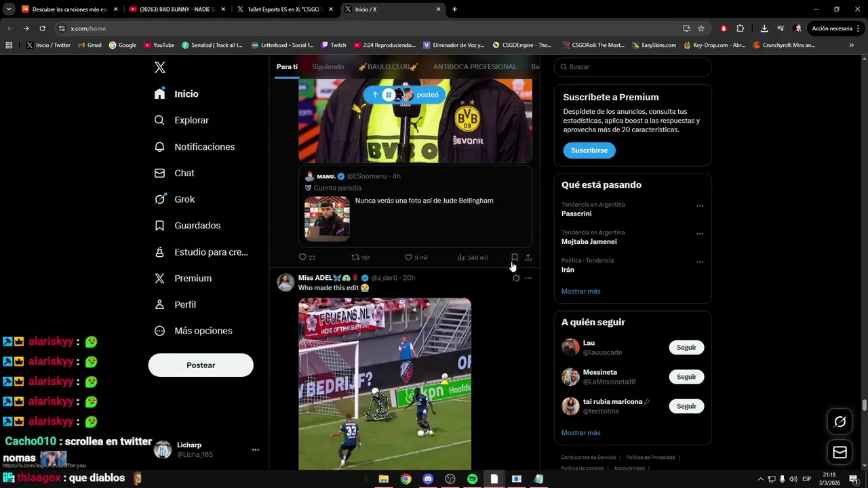Reply to the post with 22 comments
868x488 pixels.
click(307, 258)
